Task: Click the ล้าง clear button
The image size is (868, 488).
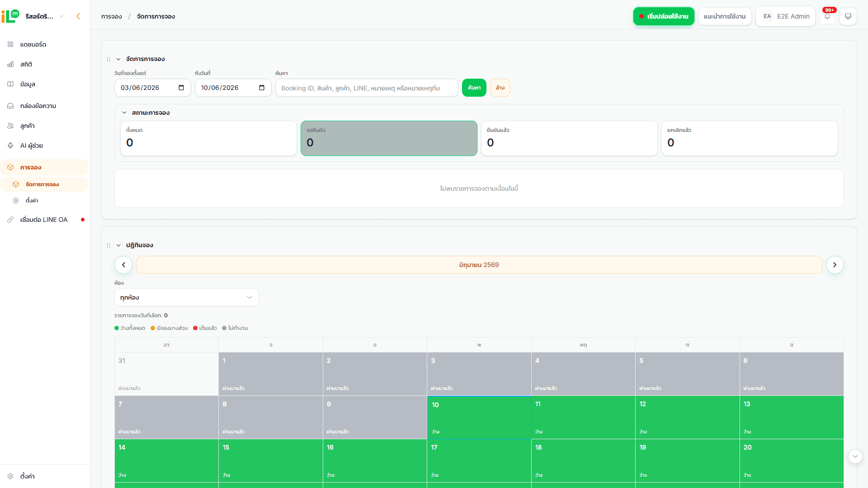Action: 500,88
